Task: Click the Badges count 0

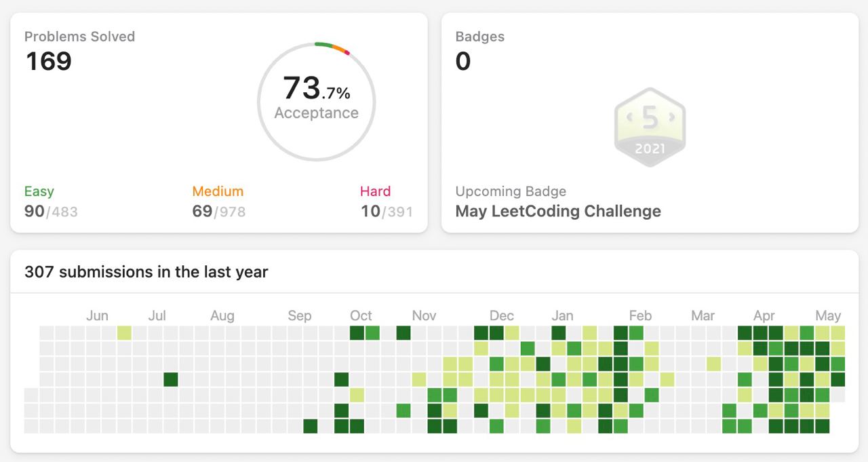Action: [463, 61]
